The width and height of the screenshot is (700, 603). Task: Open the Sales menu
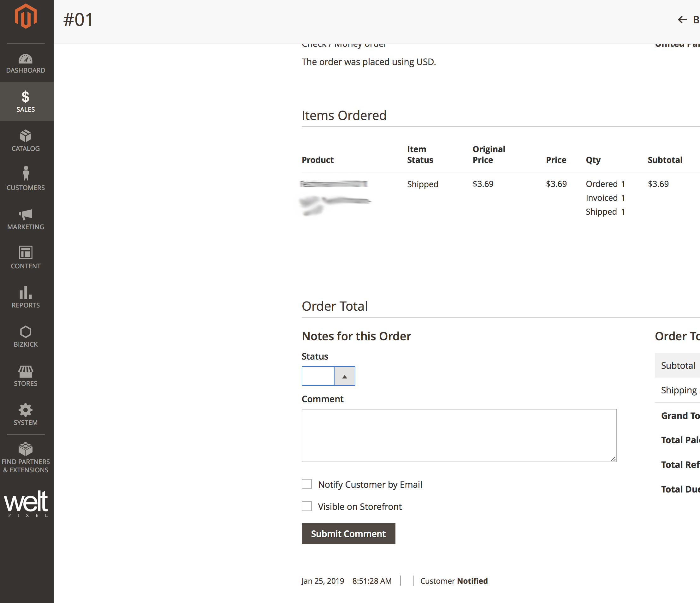[x=26, y=102]
